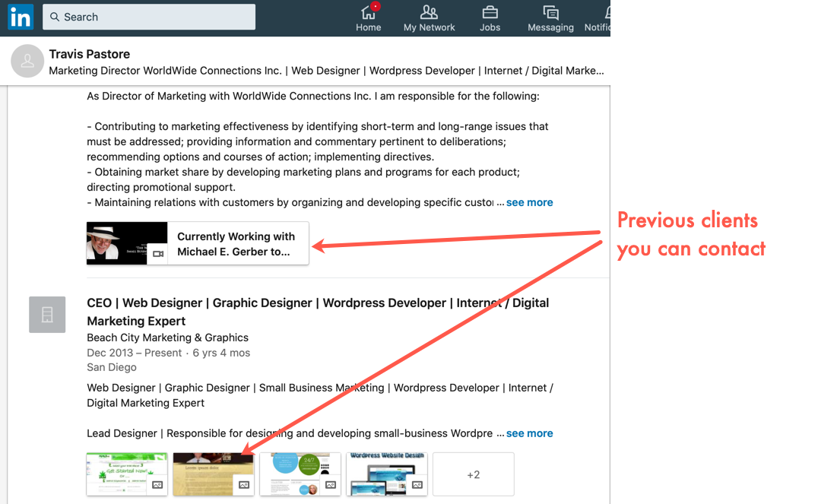Click Beach City Marketing & Graphics company name
Image resolution: width=818 pixels, height=504 pixels.
point(167,338)
